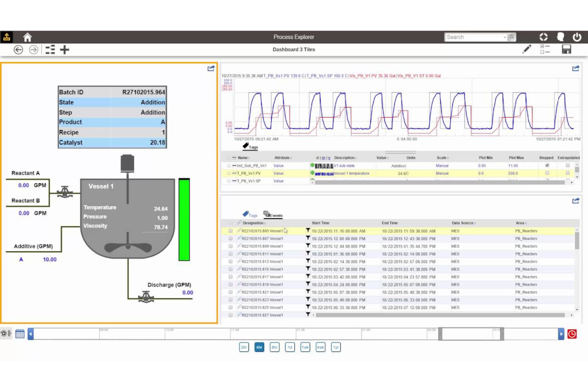Click the Reactant valve symbol

(65, 192)
